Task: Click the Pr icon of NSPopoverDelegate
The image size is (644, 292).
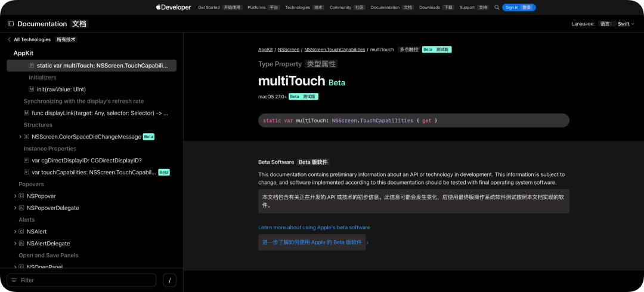Action: (x=21, y=208)
